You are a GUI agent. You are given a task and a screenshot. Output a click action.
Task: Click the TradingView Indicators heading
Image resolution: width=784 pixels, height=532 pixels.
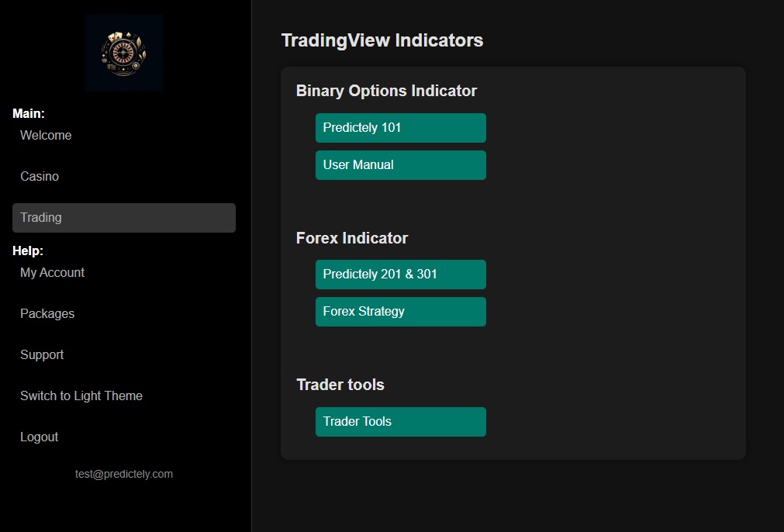click(x=382, y=40)
